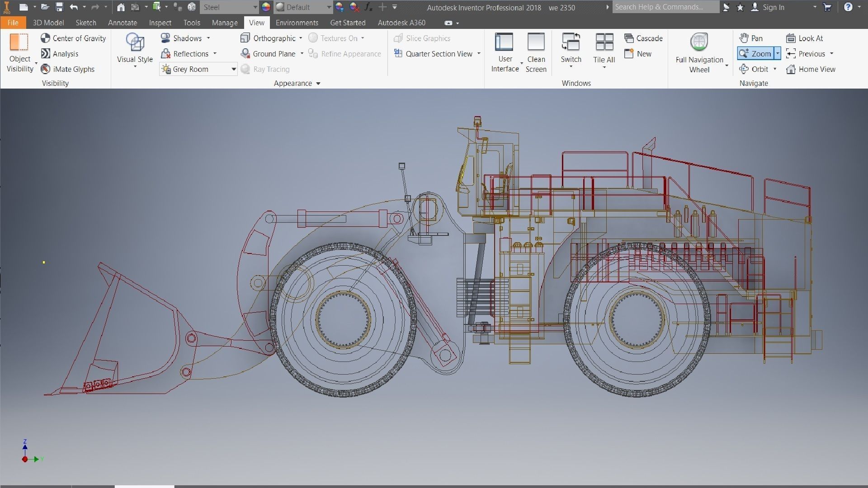Toggle the ribbon minimize button after Autodesk A360
Image resolution: width=868 pixels, height=488 pixels.
(x=448, y=23)
